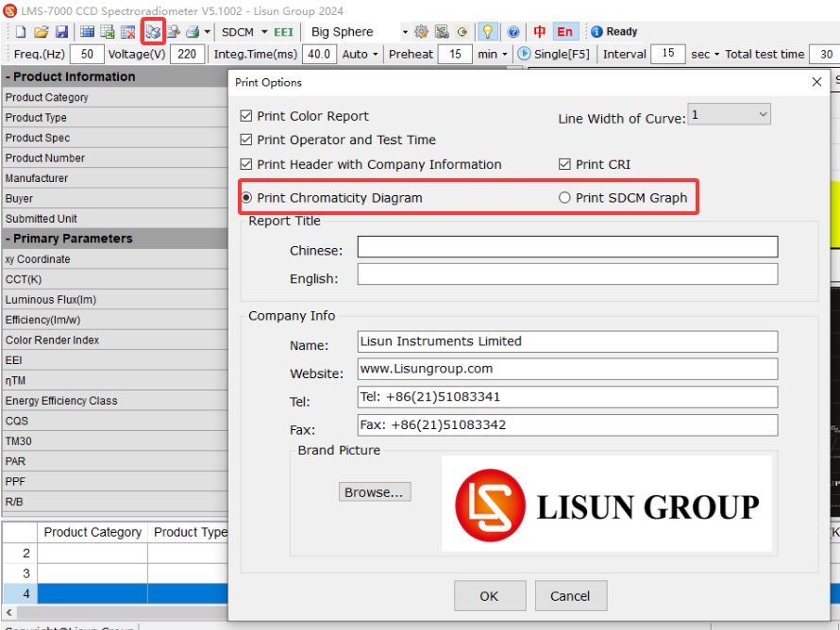The image size is (840, 630).
Task: Edit the Tel field
Action: pyautogui.click(x=567, y=397)
